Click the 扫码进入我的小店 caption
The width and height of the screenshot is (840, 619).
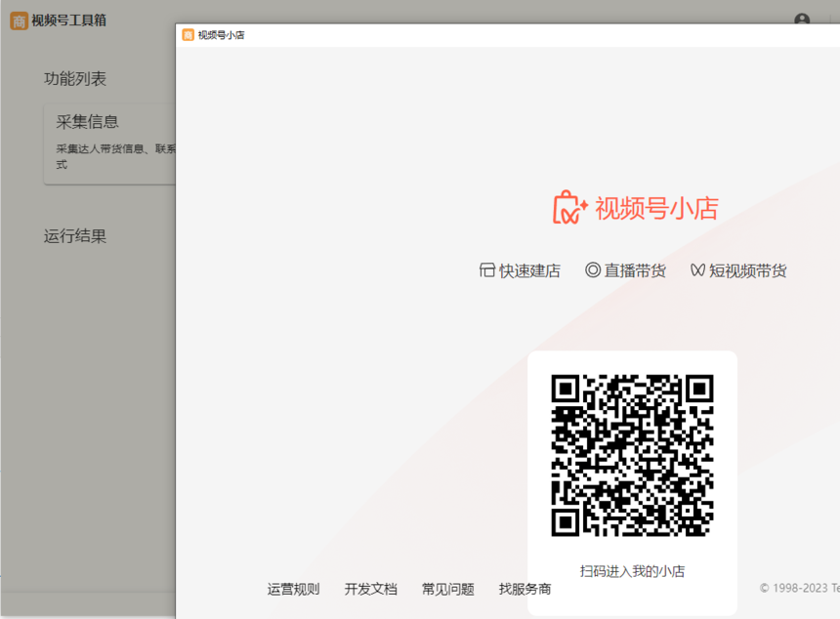[632, 571]
